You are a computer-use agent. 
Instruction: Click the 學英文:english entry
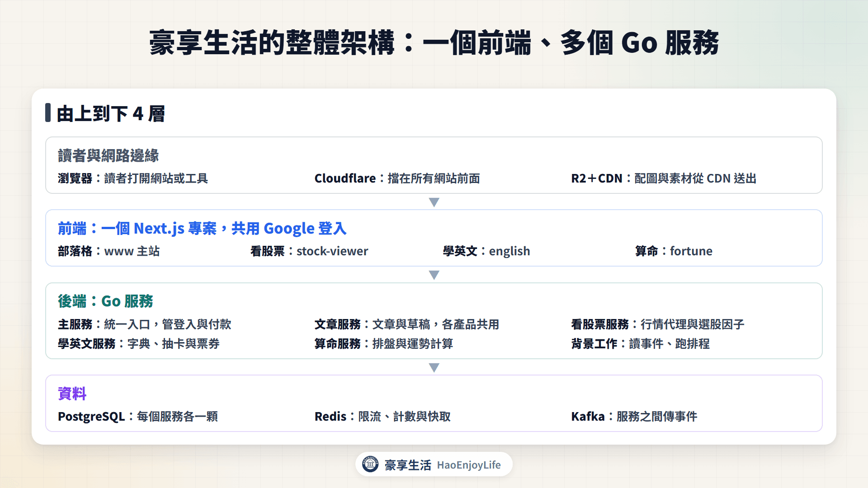486,251
